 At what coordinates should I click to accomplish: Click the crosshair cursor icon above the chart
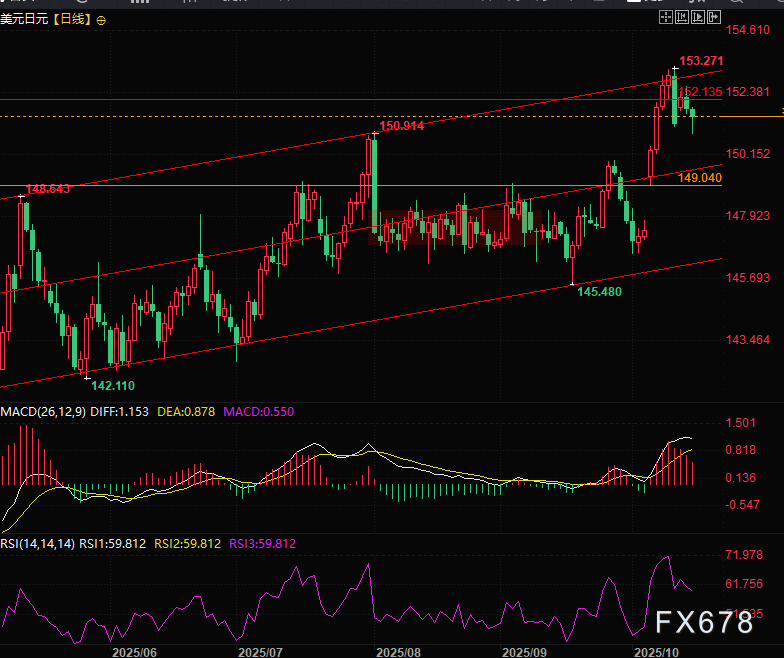point(665,18)
